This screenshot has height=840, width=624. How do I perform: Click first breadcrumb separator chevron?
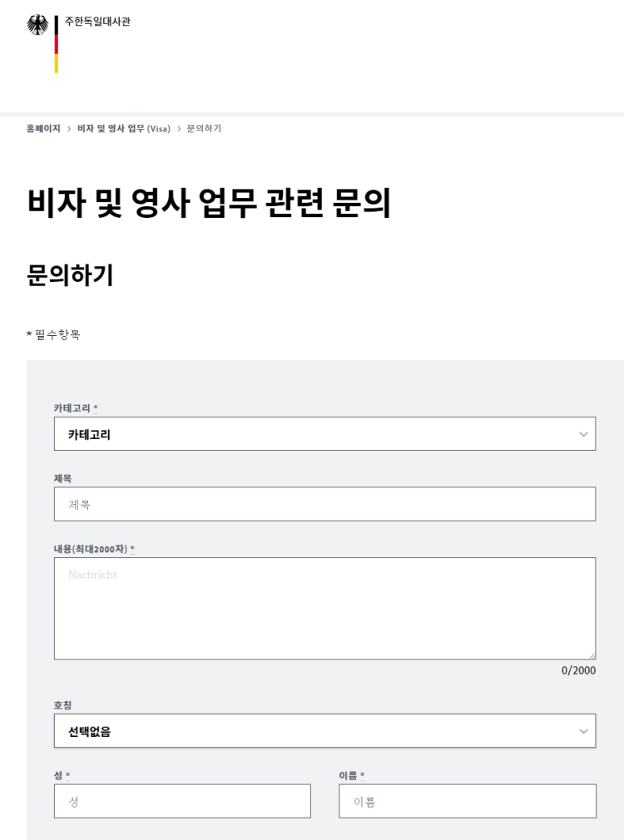click(69, 129)
